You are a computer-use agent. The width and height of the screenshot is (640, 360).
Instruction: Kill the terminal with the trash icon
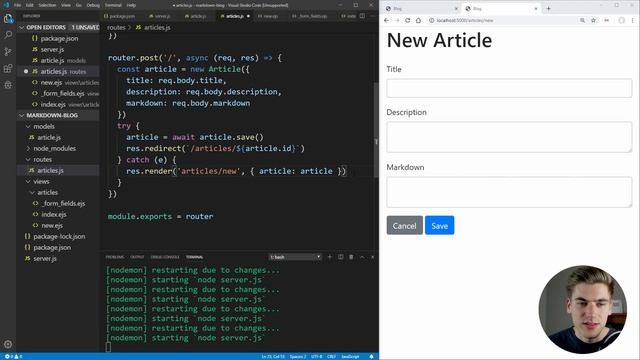click(351, 257)
